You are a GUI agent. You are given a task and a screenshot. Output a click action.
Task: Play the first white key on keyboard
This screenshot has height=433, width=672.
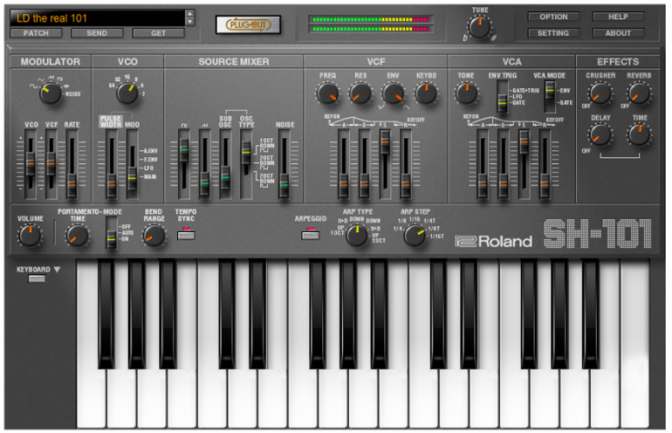coord(91,399)
